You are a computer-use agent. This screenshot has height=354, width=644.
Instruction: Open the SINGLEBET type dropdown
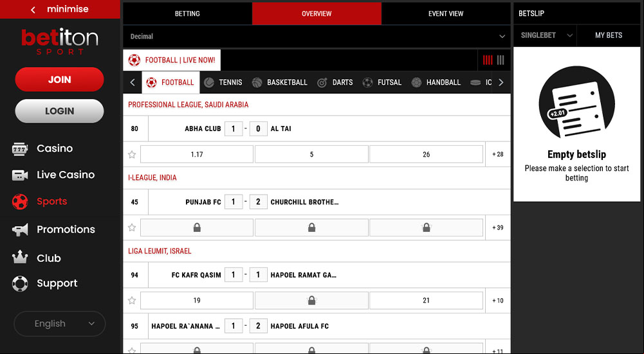coord(545,35)
